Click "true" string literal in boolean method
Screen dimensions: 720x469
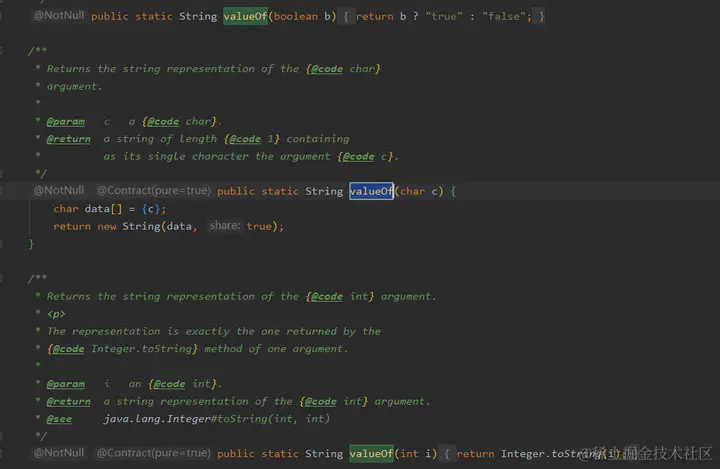(444, 17)
